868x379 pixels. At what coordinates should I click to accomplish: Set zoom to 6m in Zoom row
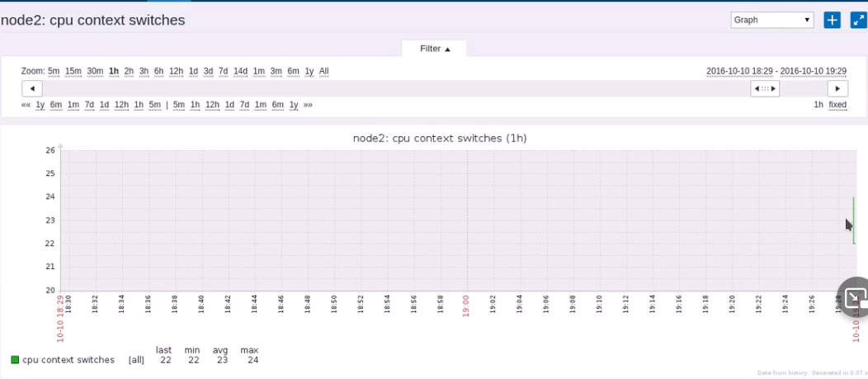click(294, 72)
